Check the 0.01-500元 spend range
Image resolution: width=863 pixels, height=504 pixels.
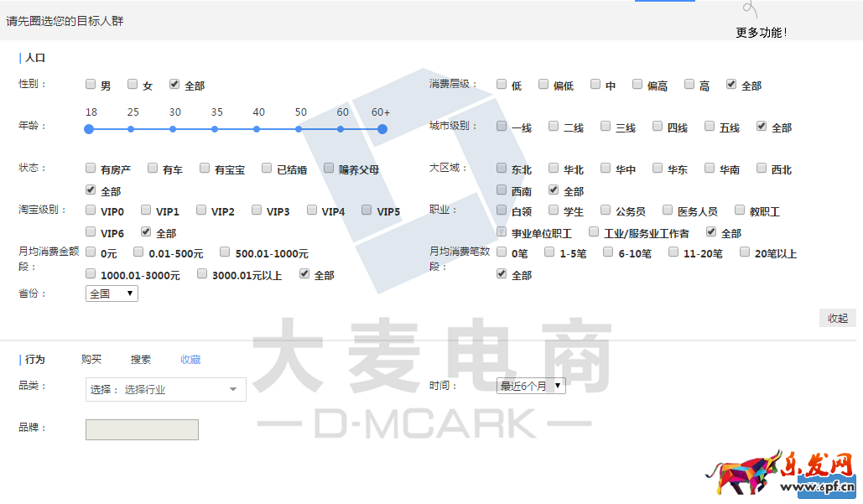point(138,252)
